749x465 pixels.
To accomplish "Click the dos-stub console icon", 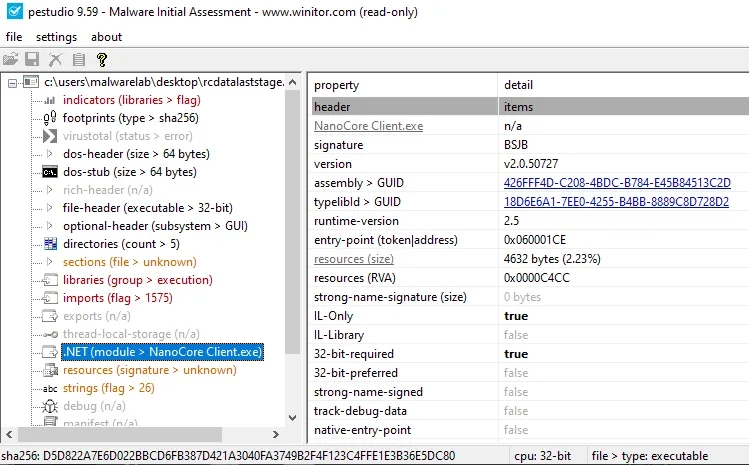I will tap(50, 172).
